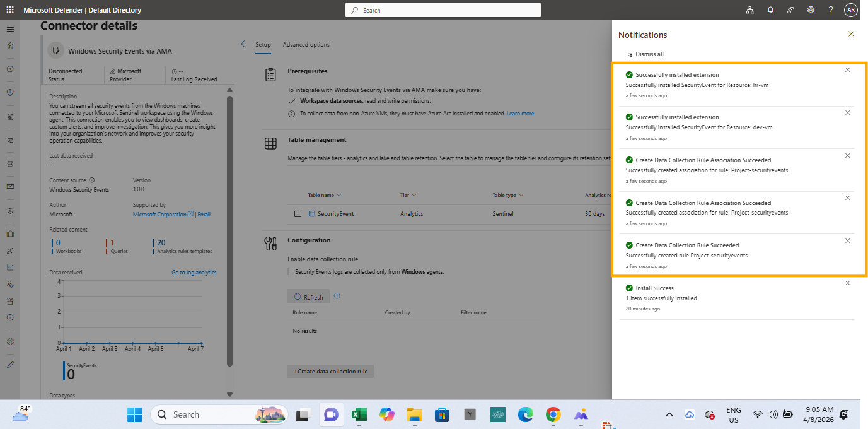Click the description scrollbar up arrow
The height and width of the screenshot is (429, 868).
click(x=229, y=91)
